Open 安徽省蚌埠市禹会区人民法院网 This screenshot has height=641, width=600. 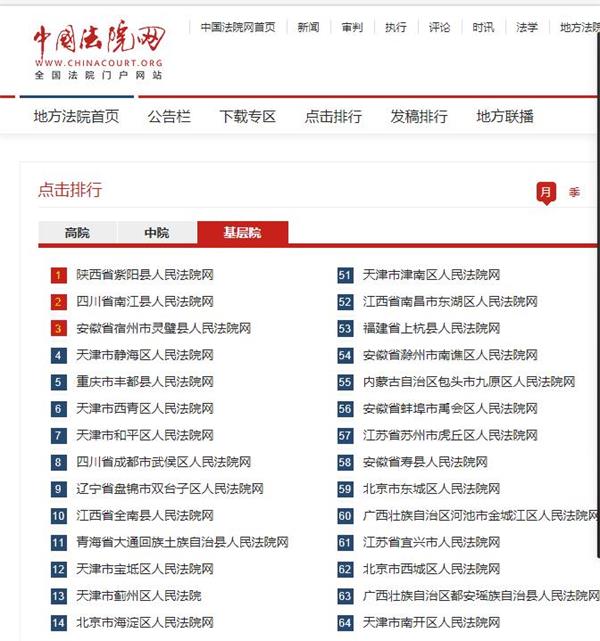click(450, 408)
